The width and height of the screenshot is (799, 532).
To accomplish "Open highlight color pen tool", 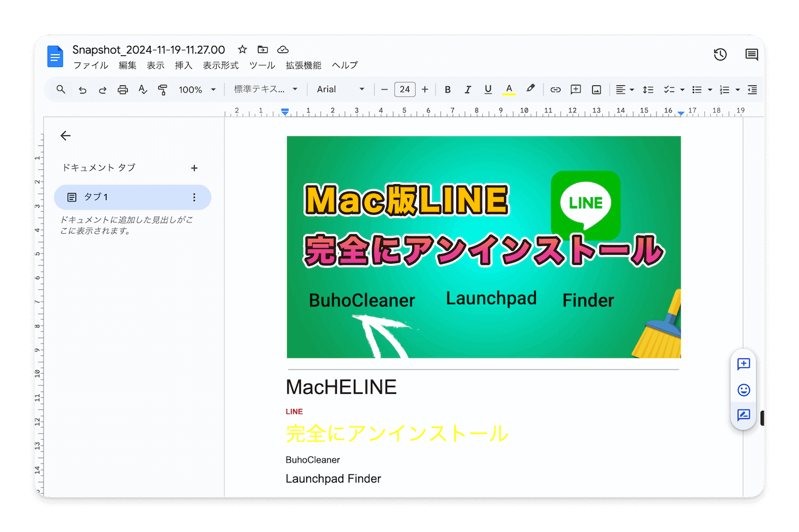I will 530,89.
